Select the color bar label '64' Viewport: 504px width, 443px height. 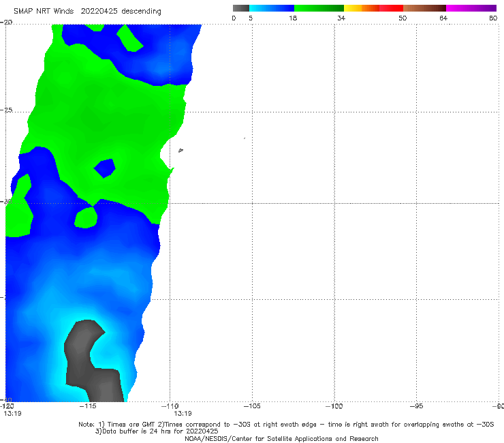pyautogui.click(x=443, y=18)
